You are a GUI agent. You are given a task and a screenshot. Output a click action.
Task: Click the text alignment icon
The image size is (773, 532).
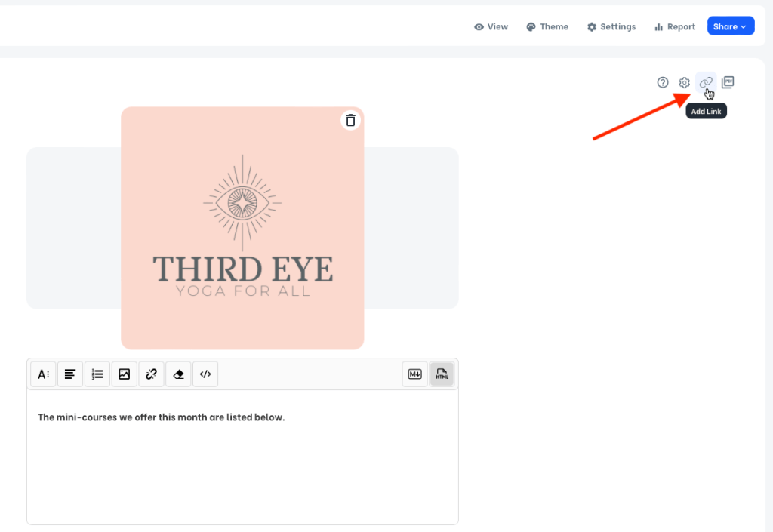coord(70,374)
